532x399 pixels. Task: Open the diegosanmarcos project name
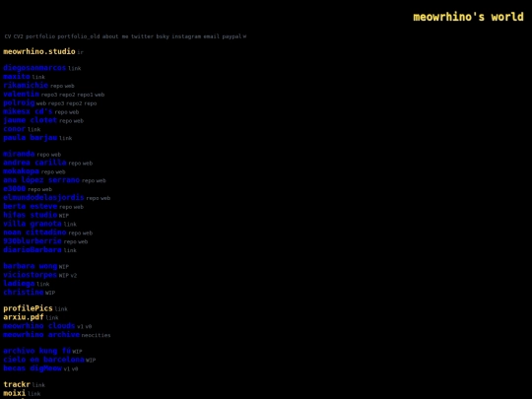(34, 68)
